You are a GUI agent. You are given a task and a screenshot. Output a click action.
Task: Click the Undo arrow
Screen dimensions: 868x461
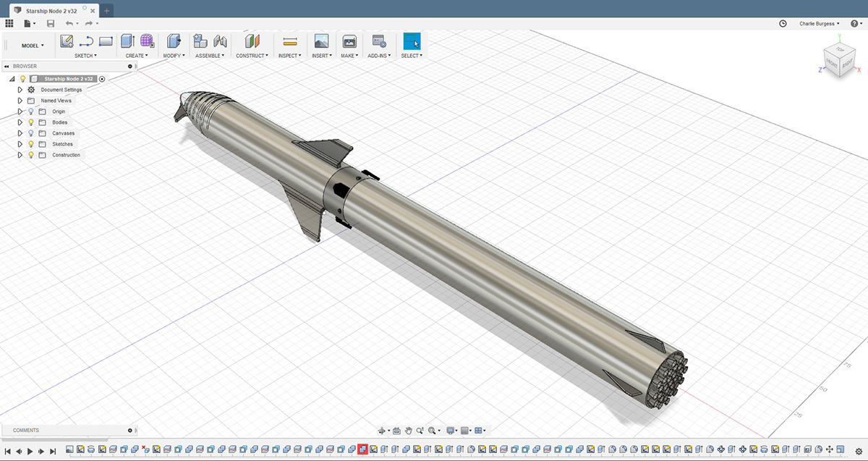click(69, 24)
